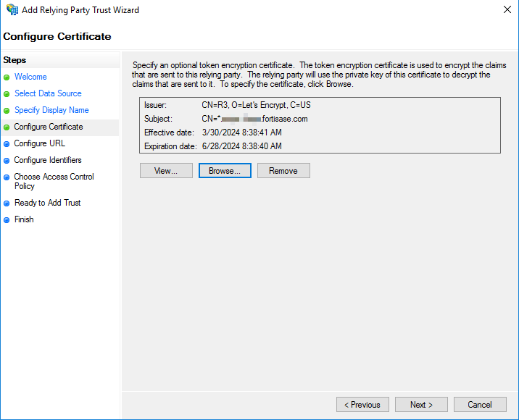Click the Steps heading

click(14, 60)
